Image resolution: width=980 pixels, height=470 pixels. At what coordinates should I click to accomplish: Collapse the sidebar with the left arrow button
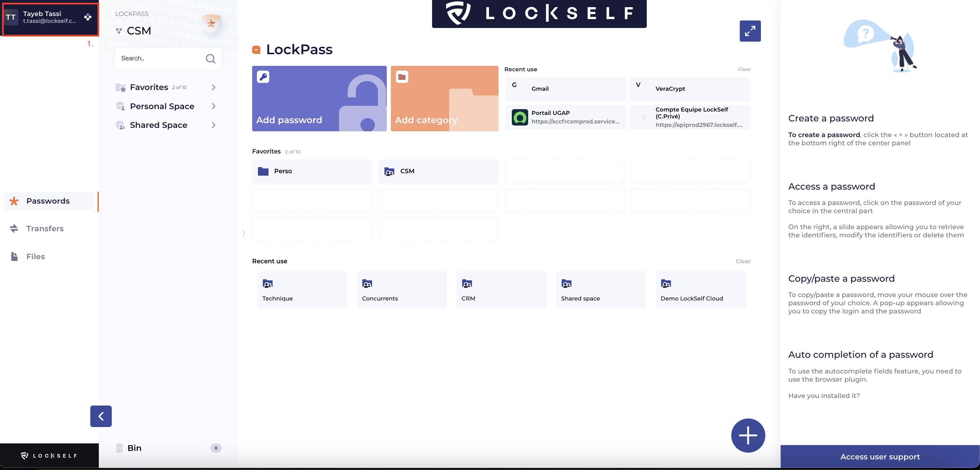(x=101, y=416)
